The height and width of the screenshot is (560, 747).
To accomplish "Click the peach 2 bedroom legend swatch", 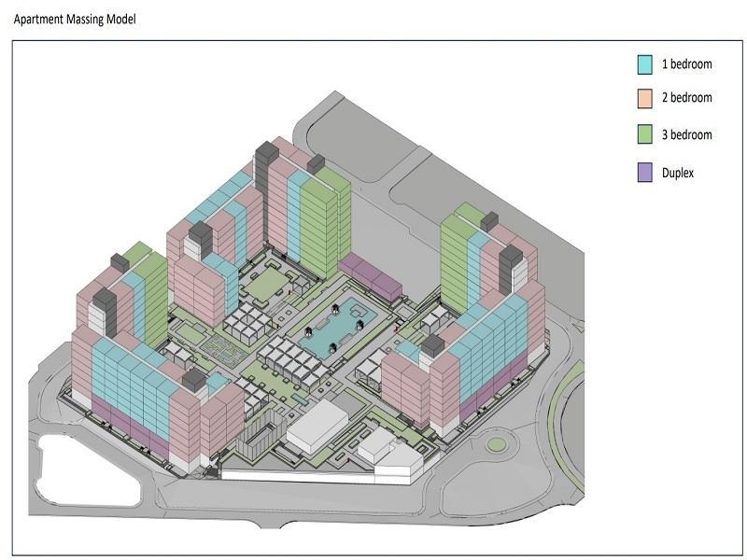I will [644, 98].
